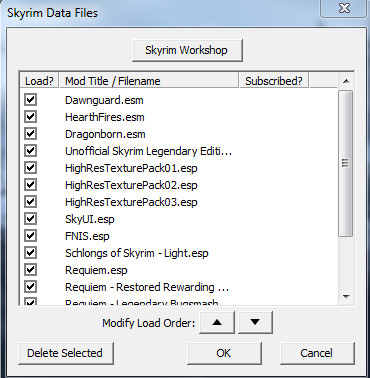Select Dragonborn.esm in the list

coord(105,134)
